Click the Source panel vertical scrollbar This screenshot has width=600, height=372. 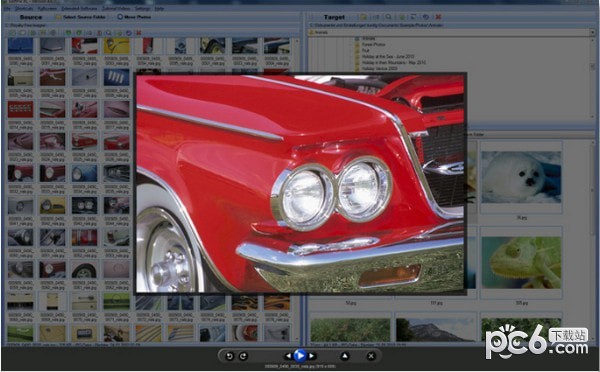(298, 188)
